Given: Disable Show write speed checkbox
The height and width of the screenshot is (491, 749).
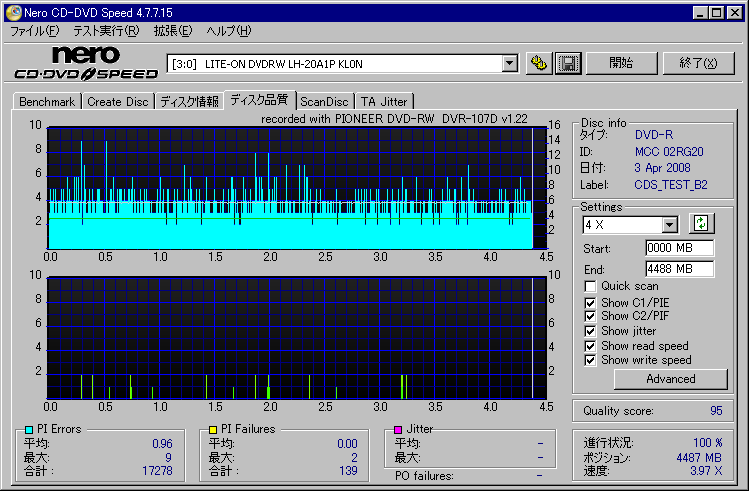Looking at the screenshot, I should [590, 360].
